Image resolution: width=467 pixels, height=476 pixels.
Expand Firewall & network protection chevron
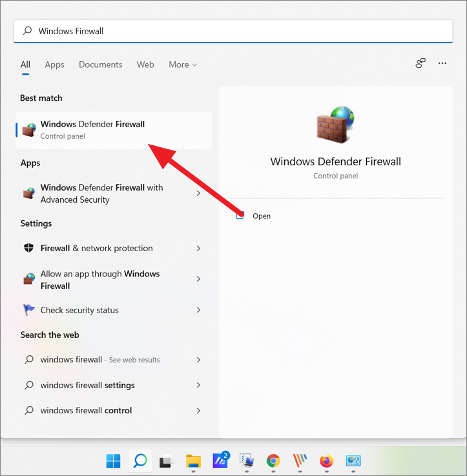coord(198,248)
